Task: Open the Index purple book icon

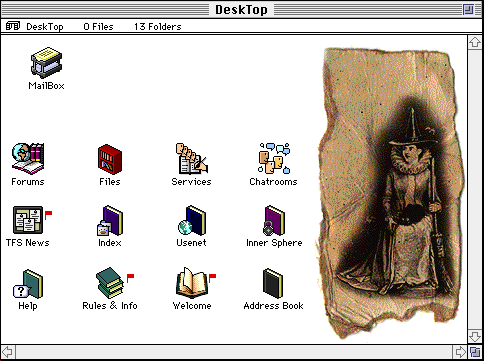Action: click(110, 221)
